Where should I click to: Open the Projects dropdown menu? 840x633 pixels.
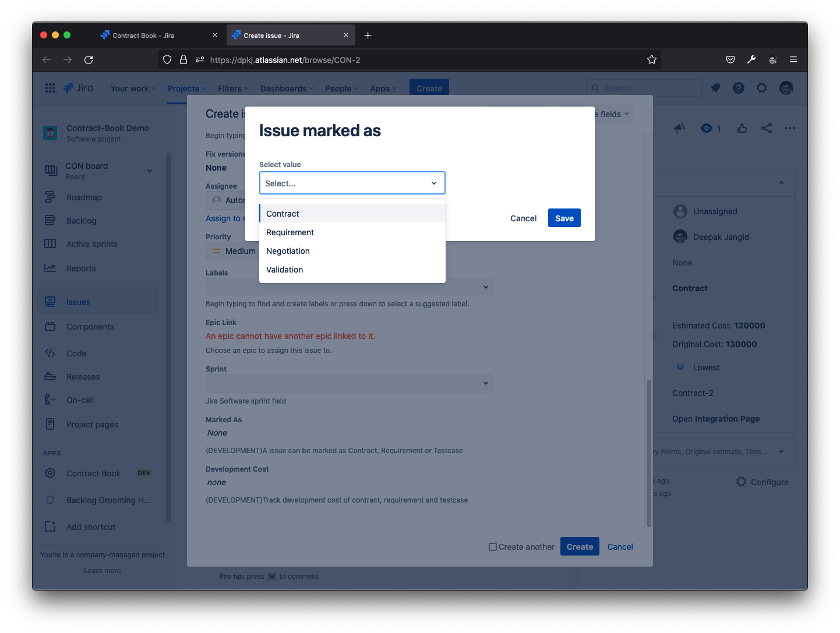(187, 89)
